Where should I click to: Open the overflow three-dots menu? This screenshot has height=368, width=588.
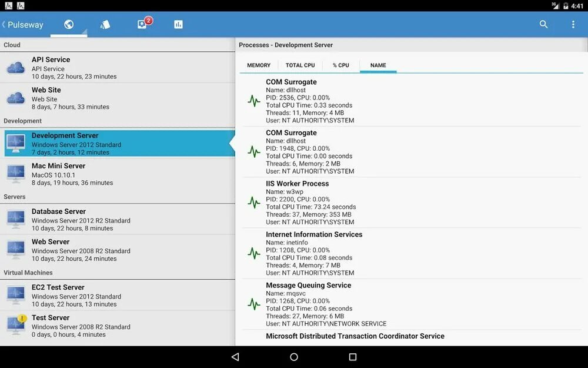pyautogui.click(x=573, y=24)
